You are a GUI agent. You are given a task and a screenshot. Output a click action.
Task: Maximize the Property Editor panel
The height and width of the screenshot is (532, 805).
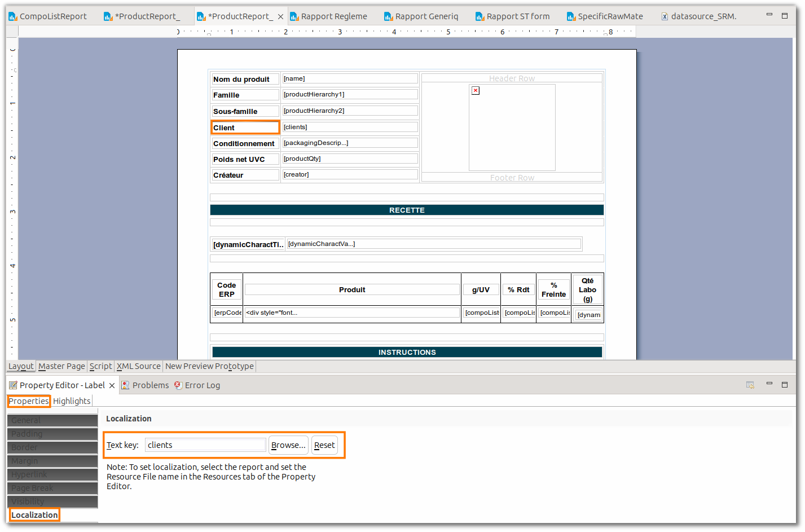pos(784,384)
